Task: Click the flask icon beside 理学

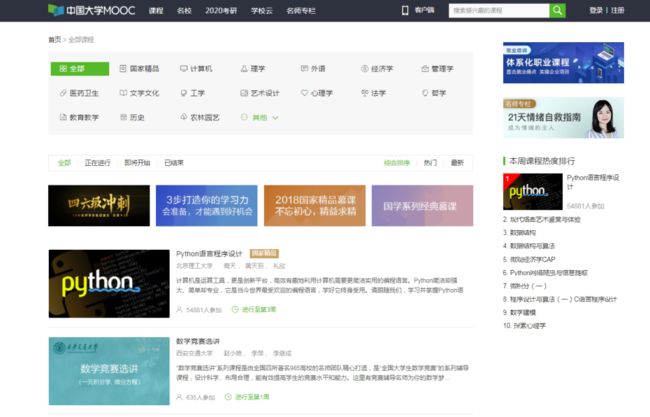Action: (x=244, y=68)
